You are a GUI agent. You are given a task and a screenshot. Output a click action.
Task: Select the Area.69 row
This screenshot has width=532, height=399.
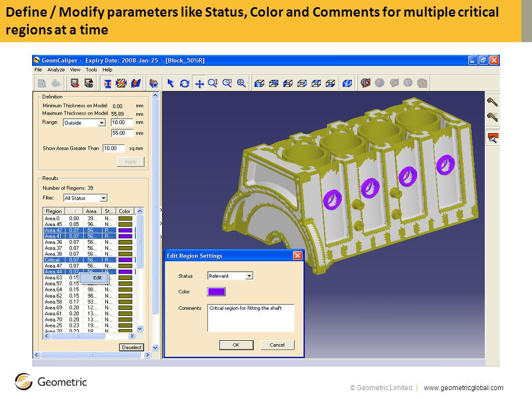[89, 308]
